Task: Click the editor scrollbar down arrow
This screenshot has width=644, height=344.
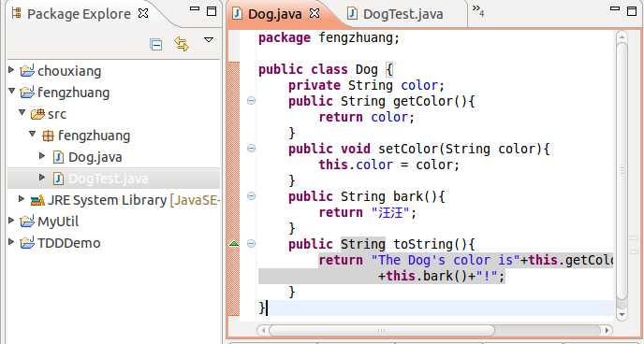Action: click(x=622, y=314)
